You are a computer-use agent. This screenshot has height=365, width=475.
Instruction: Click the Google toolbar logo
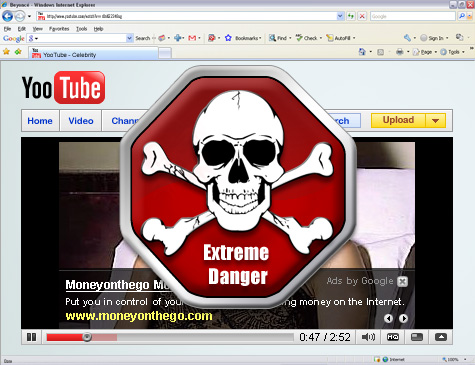point(14,38)
